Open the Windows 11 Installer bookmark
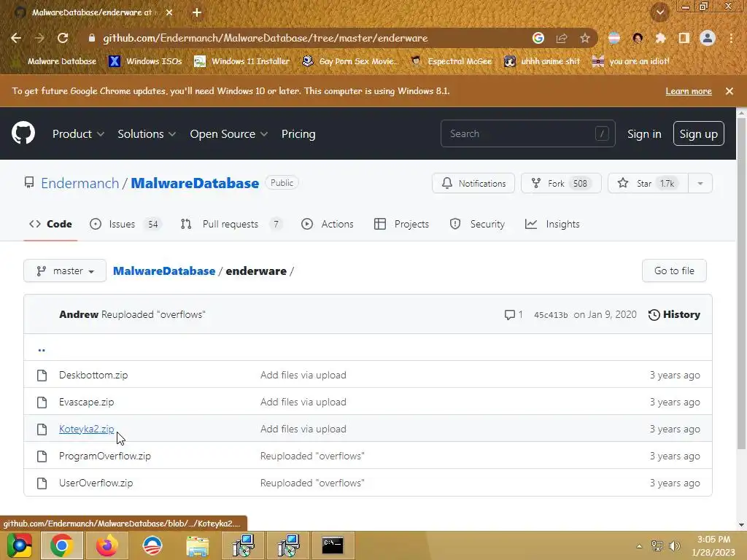The height and width of the screenshot is (560, 747). point(242,61)
